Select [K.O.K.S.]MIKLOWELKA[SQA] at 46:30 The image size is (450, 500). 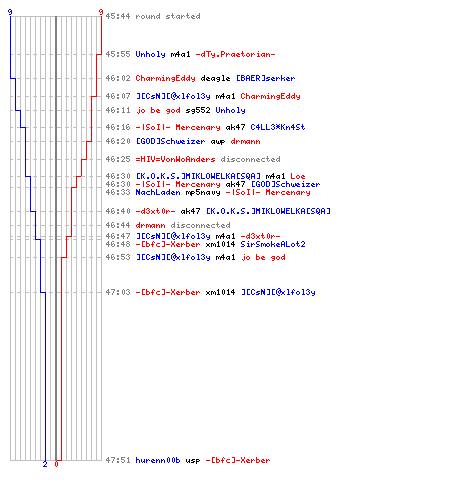198,176
